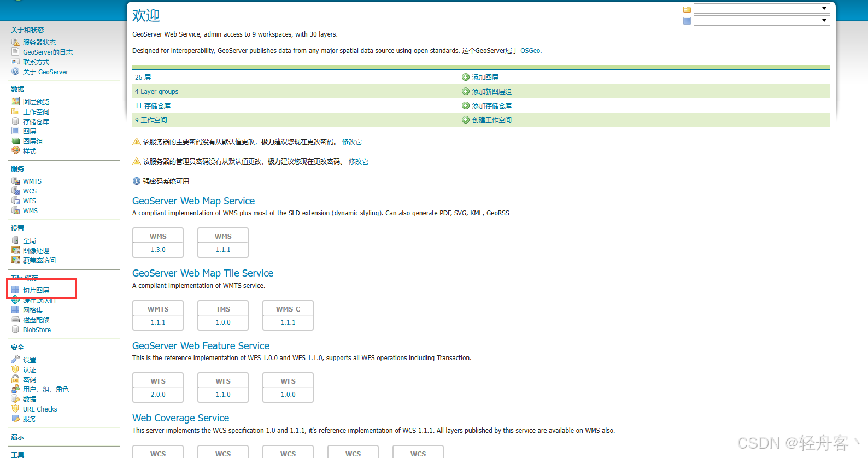
Task: Click the Global settings (全局) icon
Action: click(x=15, y=240)
